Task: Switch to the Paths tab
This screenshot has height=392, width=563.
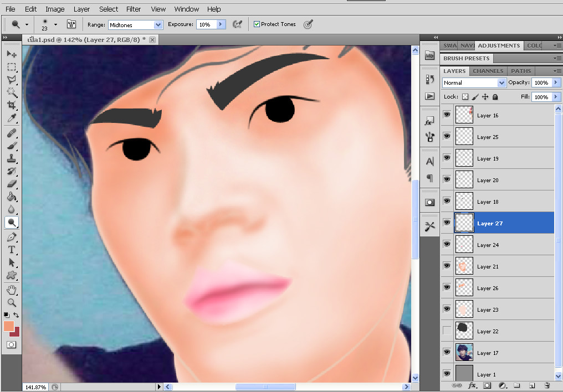Action: [x=521, y=71]
